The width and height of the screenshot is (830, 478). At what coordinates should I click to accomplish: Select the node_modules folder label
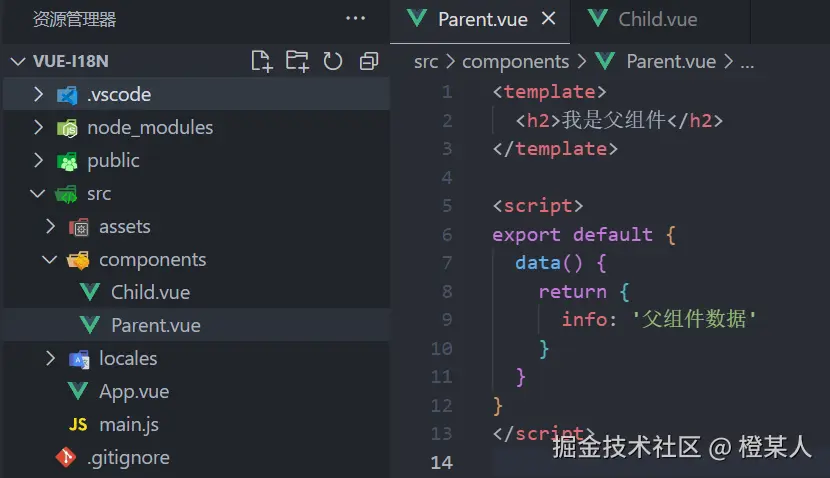pyautogui.click(x=150, y=128)
